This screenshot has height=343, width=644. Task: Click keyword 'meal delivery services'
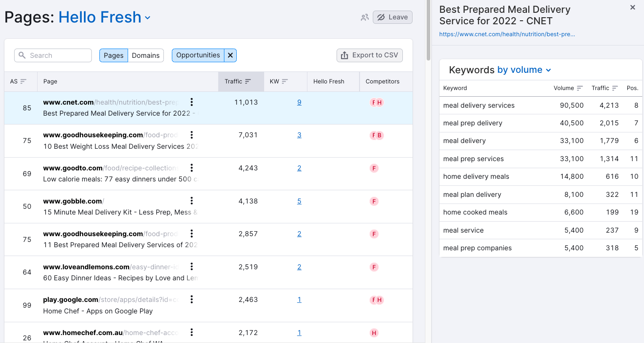point(479,106)
